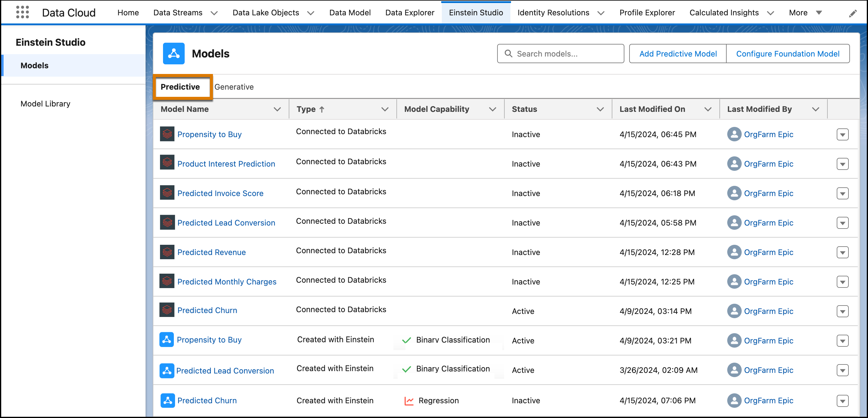Click the Models header icon

(x=174, y=54)
